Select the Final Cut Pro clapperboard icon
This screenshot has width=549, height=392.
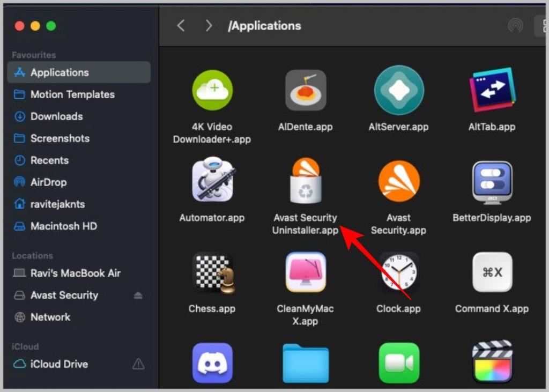click(x=492, y=362)
